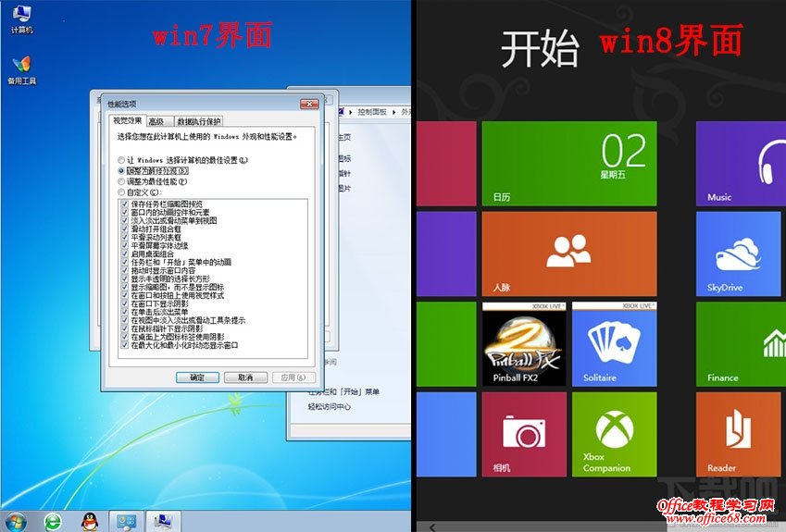Uncheck 在最大化和最小化时动态显示窗口
This screenshot has width=786, height=532.
pyautogui.click(x=124, y=345)
